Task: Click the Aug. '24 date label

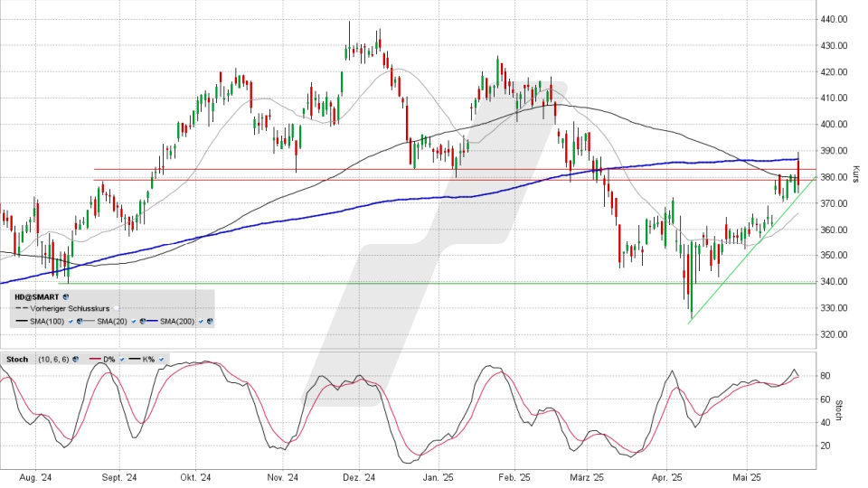Action: pos(35,477)
